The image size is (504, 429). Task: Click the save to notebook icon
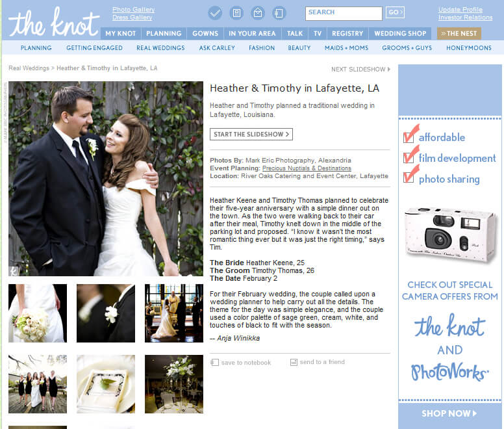click(x=214, y=363)
